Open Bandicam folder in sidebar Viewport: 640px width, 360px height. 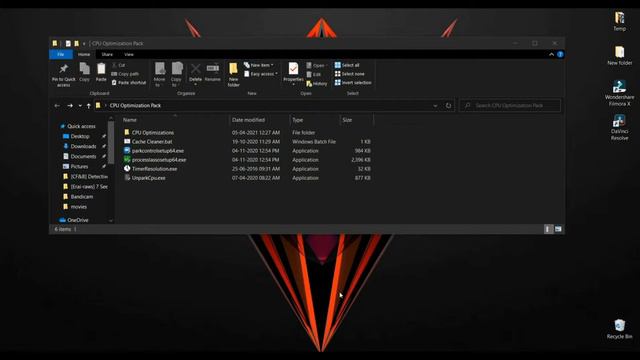pyautogui.click(x=78, y=197)
